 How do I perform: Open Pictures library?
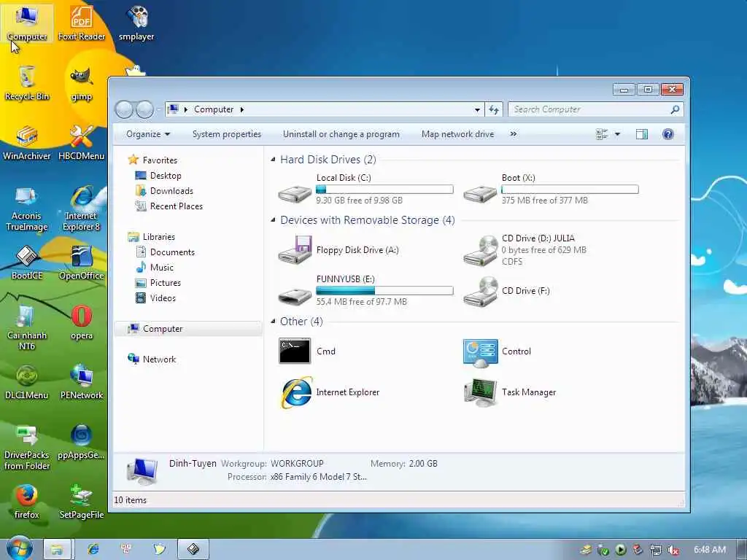coord(158,282)
